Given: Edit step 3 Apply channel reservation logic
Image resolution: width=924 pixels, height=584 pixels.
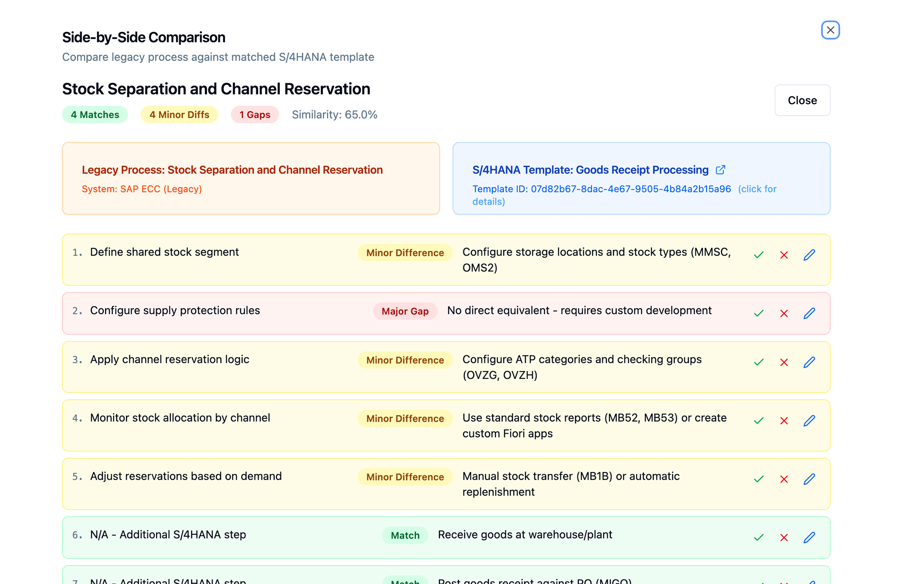Looking at the screenshot, I should coord(809,362).
